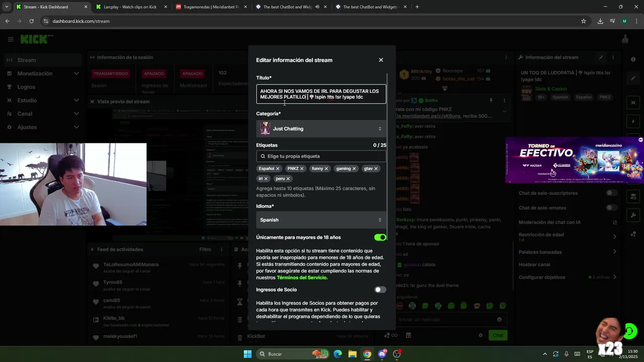Toggle Chat de solo-emotes

(612, 208)
